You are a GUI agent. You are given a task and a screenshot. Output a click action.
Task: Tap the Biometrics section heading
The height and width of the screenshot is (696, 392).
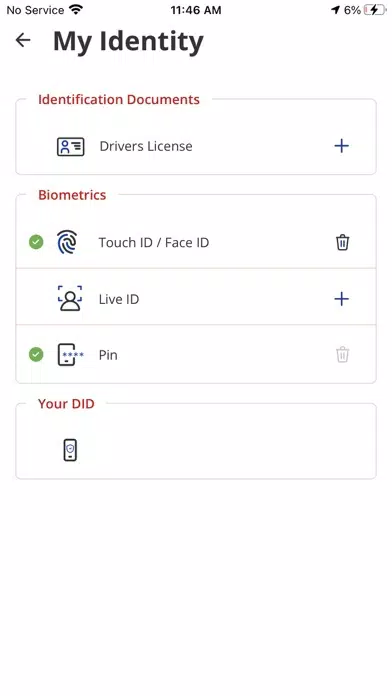click(72, 195)
